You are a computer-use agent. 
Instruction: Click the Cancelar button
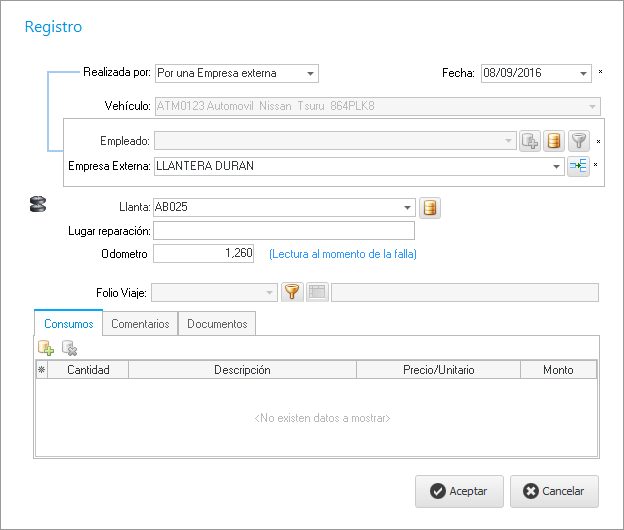tap(554, 491)
